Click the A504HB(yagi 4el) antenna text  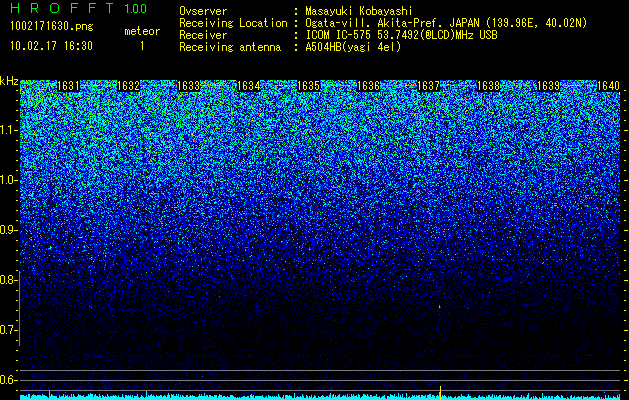353,47
